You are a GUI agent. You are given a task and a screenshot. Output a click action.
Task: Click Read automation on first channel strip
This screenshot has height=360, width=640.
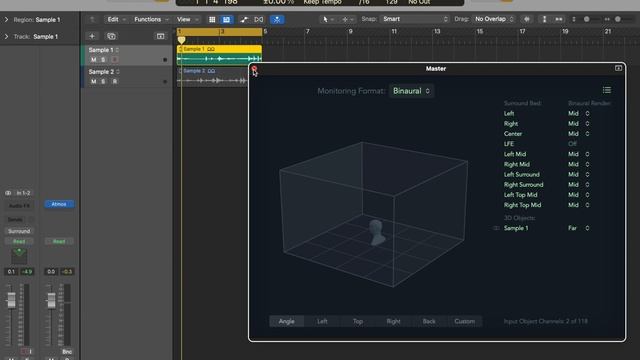19,242
